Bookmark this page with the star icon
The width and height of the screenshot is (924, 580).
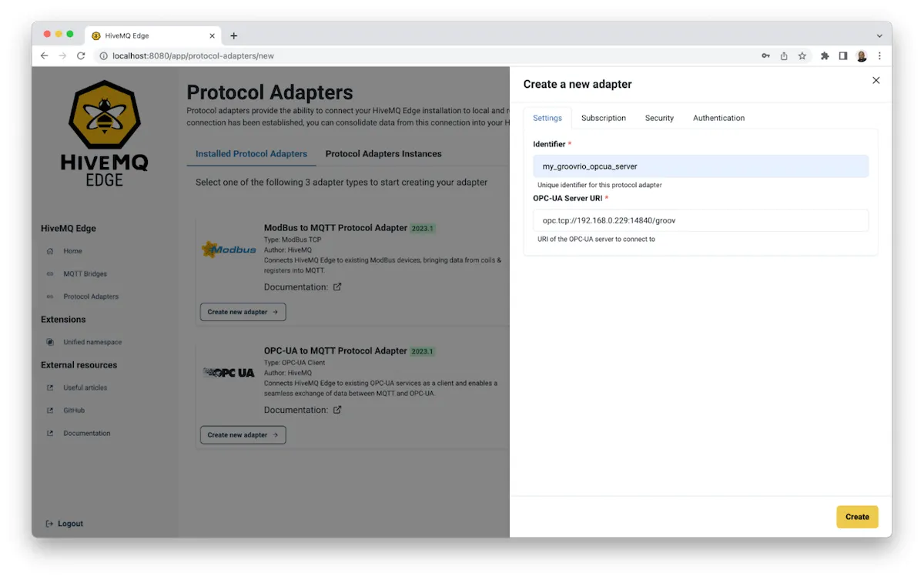tap(802, 56)
